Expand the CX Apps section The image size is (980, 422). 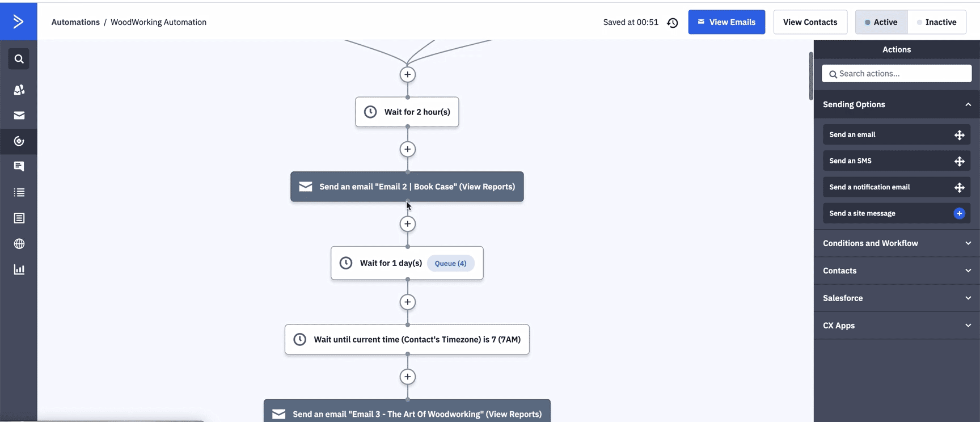pos(896,326)
